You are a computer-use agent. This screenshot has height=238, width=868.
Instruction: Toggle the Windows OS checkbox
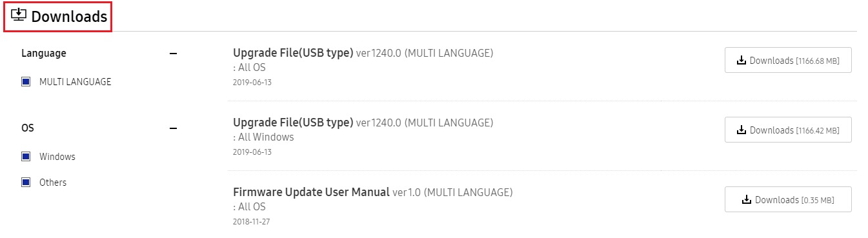tap(26, 157)
